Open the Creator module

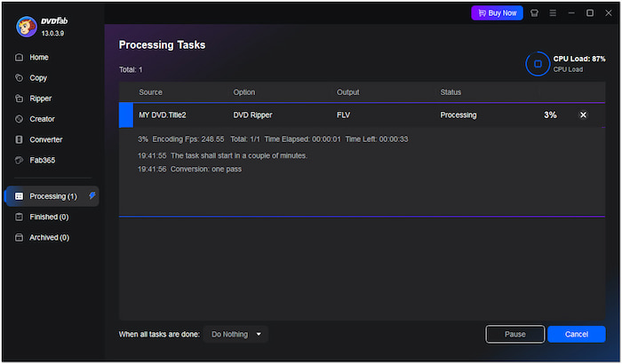click(x=42, y=119)
